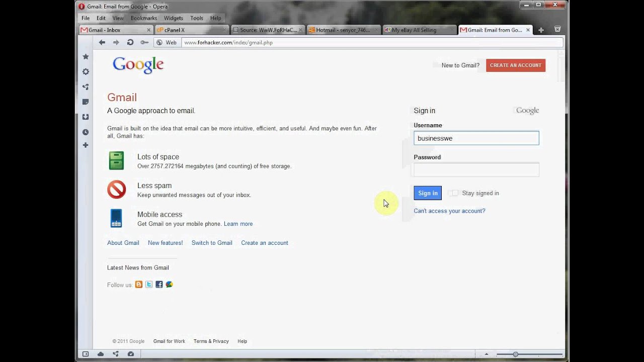Screen dimensions: 644x362
Task: Click the Lots of space cabinet icon
Action: pyautogui.click(x=116, y=161)
